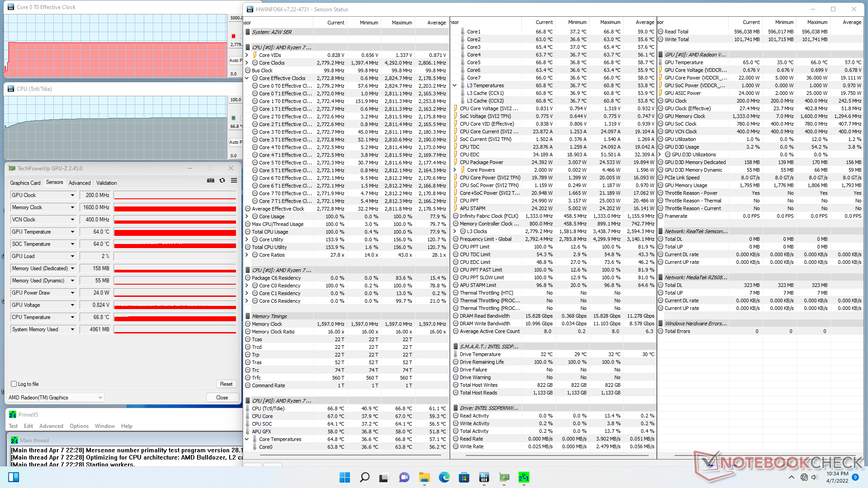Show hidden tray icons chevron

point(791,477)
